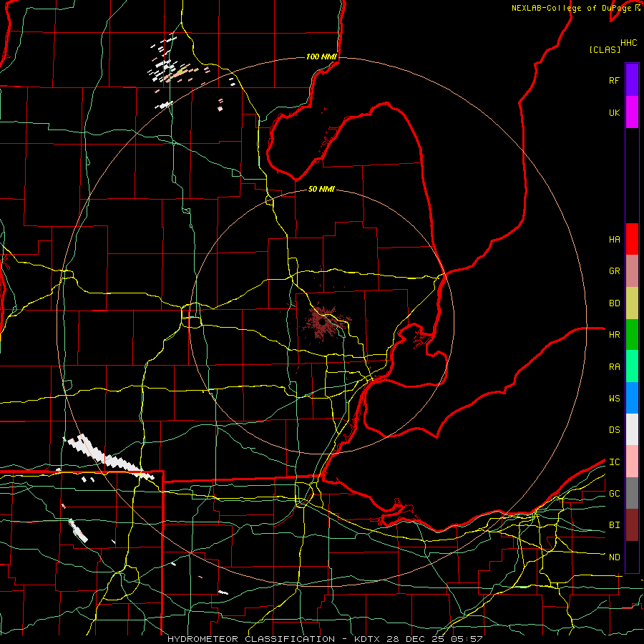This screenshot has height=644, width=644.
Task: Click the mint green RA legend swatch
Action: click(x=632, y=366)
